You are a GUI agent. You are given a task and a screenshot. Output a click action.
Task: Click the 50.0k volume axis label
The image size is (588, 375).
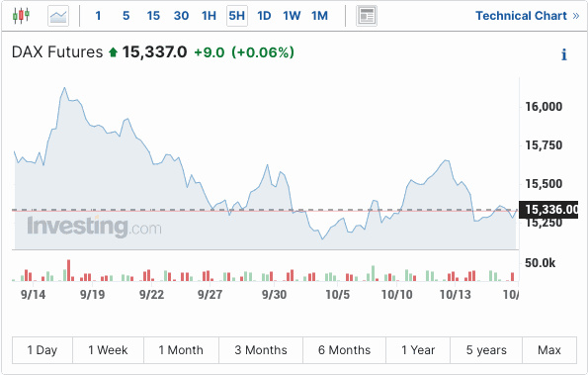click(540, 263)
